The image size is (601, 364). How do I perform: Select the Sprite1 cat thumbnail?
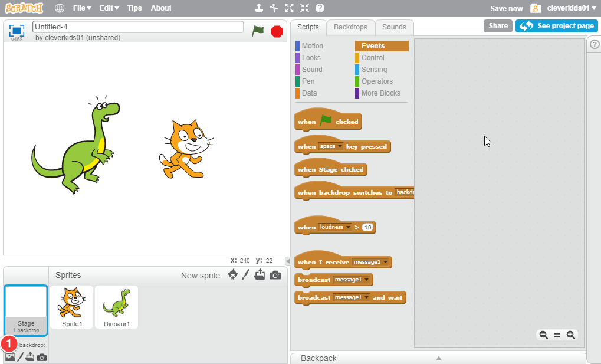72,307
